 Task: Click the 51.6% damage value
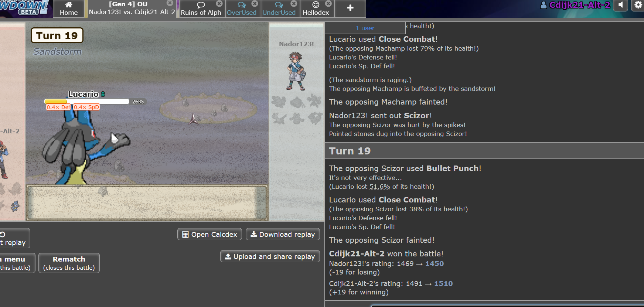click(x=380, y=187)
